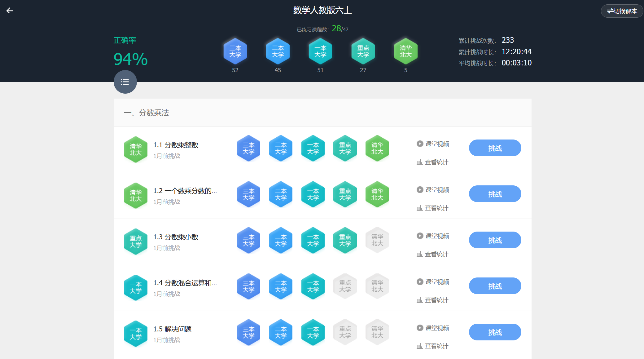Click 挑战 button for 1.4 row
This screenshot has width=644, height=359.
(x=495, y=286)
